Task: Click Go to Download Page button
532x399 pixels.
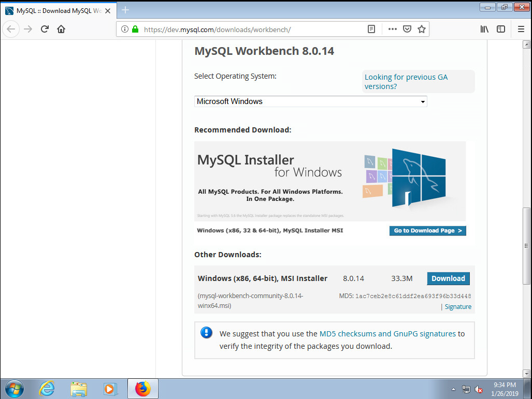Action: coord(427,230)
